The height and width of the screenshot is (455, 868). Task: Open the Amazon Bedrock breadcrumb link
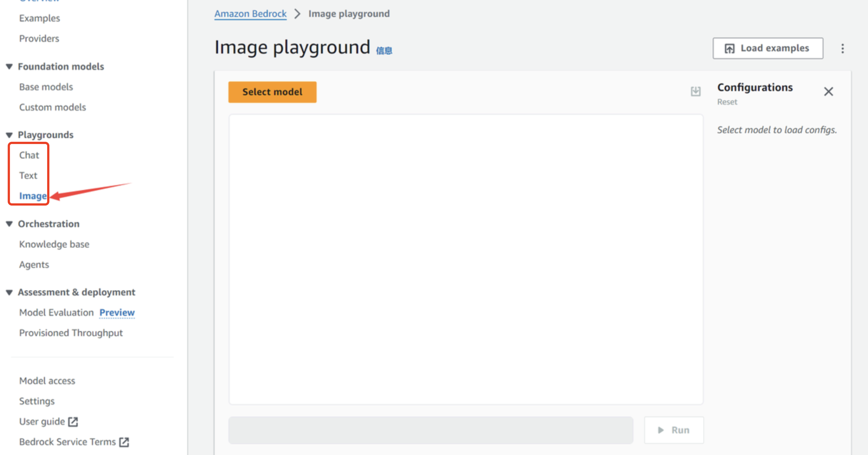click(250, 14)
